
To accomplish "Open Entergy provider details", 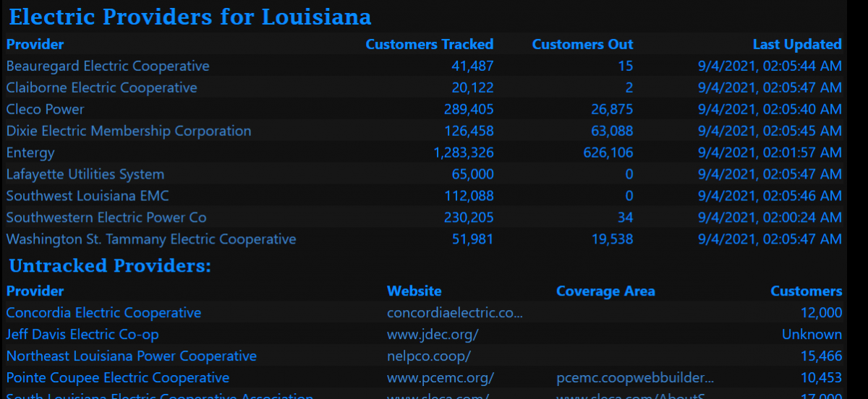I will (x=30, y=153).
